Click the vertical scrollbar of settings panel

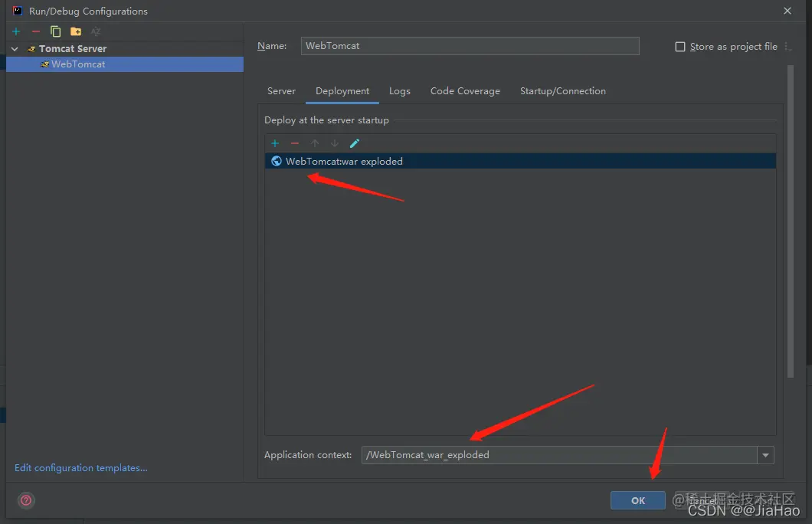[791, 221]
